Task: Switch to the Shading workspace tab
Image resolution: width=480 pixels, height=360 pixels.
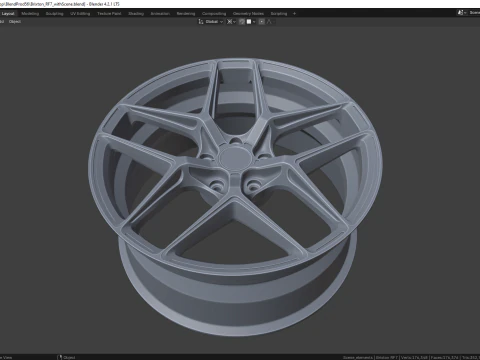Action: tap(136, 14)
